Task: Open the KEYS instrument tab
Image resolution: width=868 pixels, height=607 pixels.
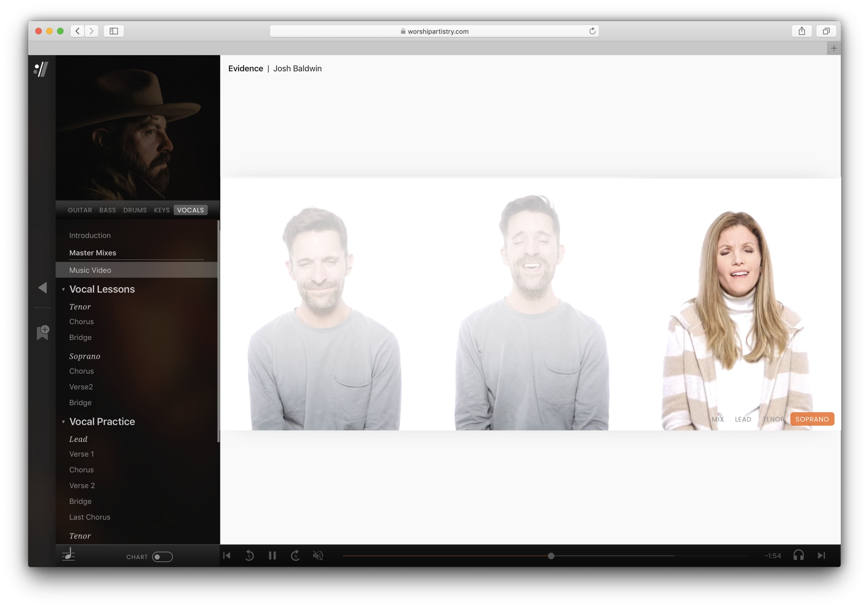Action: coord(161,210)
